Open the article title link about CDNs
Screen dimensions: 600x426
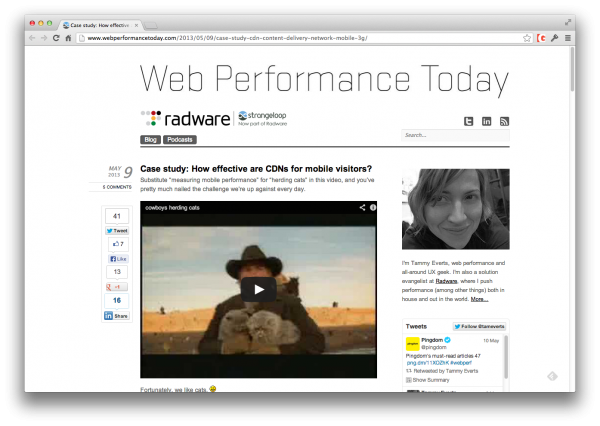[x=256, y=169]
